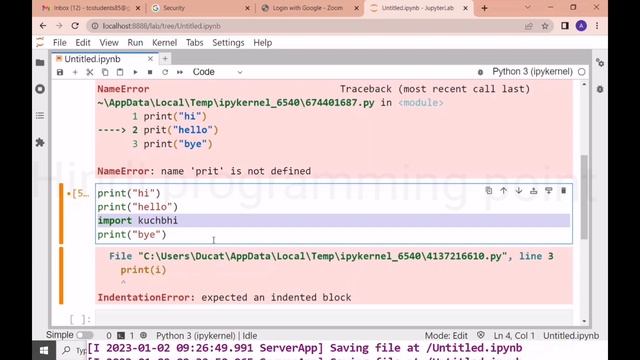The height and width of the screenshot is (360, 640).
Task: Click the Ln 4, Col 1 status
Action: [x=514, y=336]
